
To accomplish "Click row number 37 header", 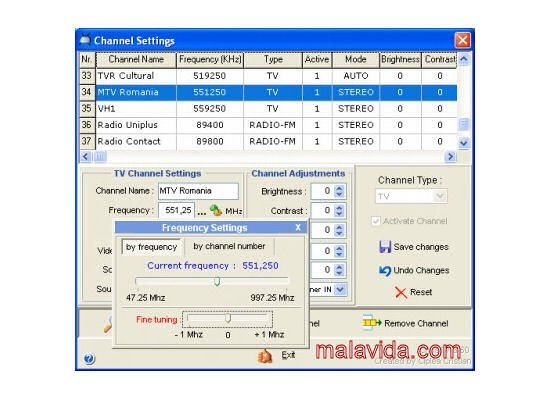I will coord(87,141).
